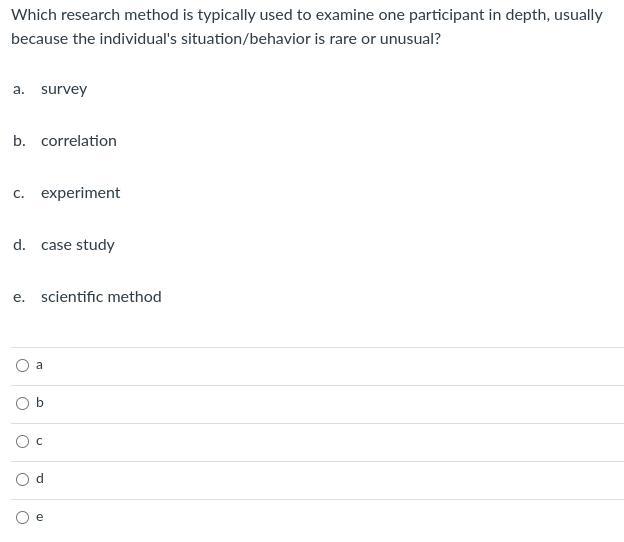
Task: Click the "d." letter beside case study
Action: coord(19,245)
